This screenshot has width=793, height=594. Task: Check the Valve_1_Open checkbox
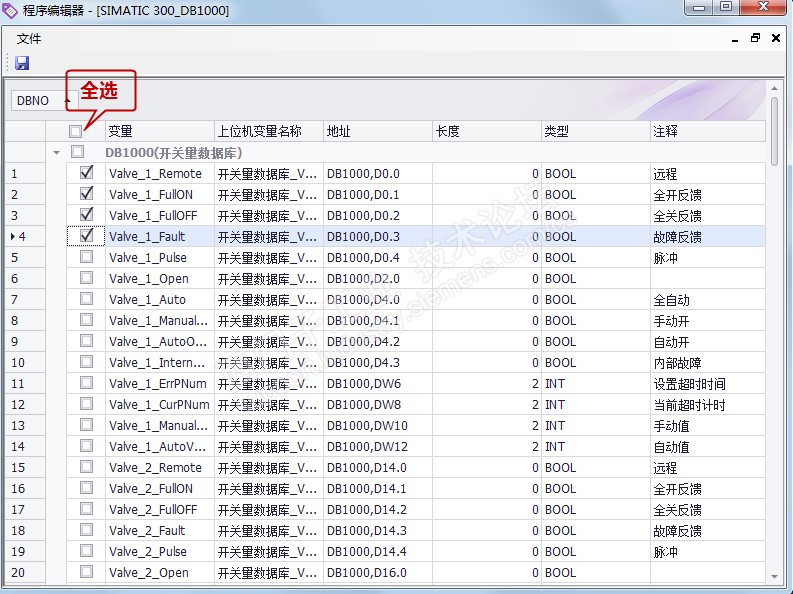(x=86, y=278)
